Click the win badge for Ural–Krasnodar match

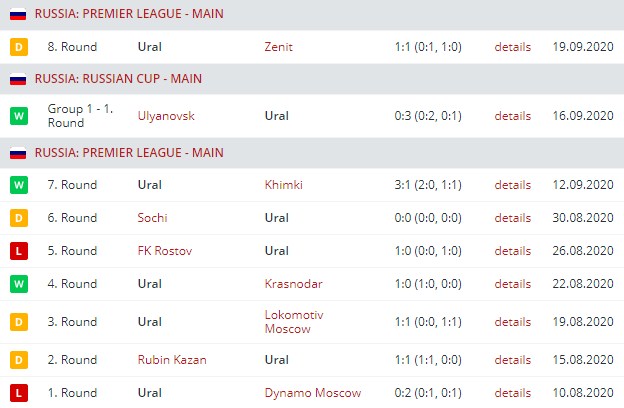coord(18,284)
